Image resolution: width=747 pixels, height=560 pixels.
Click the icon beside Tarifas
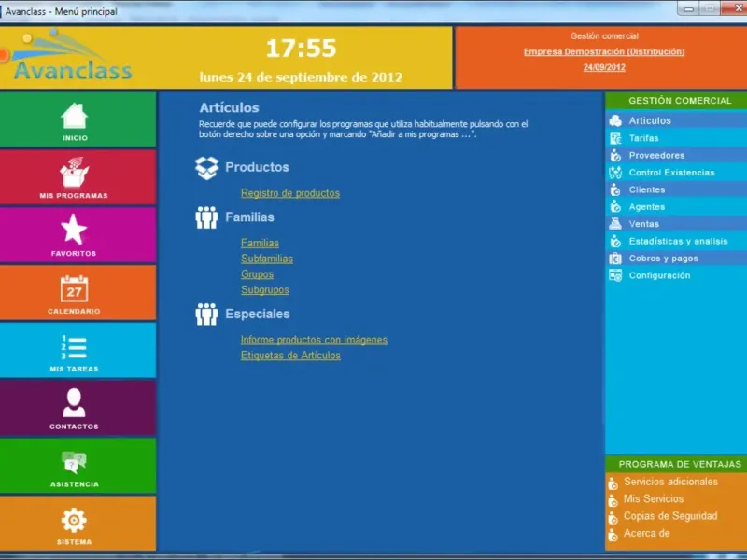point(615,138)
